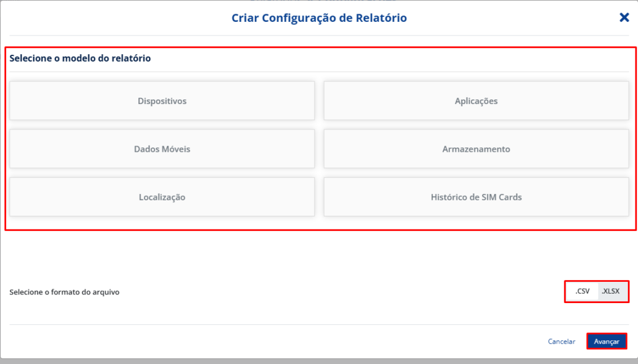Click the dialog title Criar Configuração de Relatório

[x=319, y=18]
